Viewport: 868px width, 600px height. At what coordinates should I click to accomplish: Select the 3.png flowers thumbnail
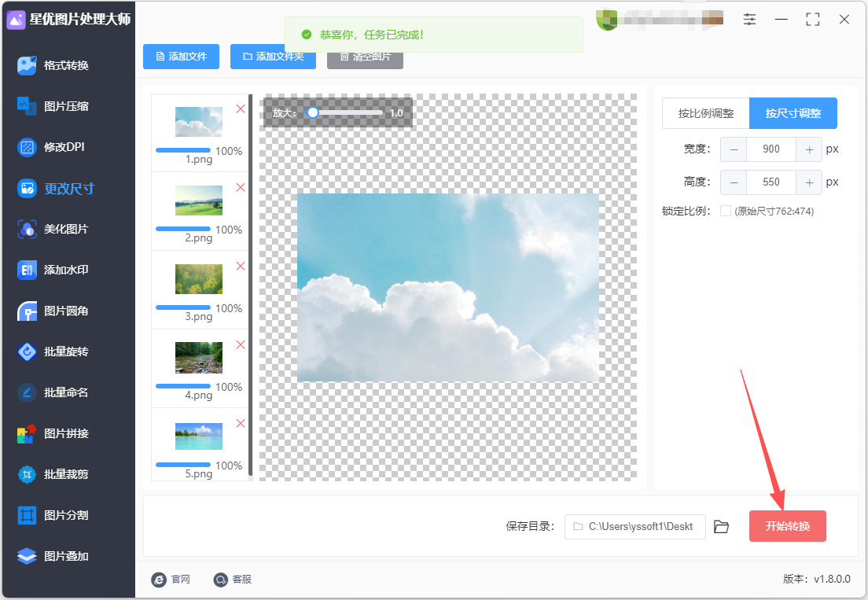point(199,279)
